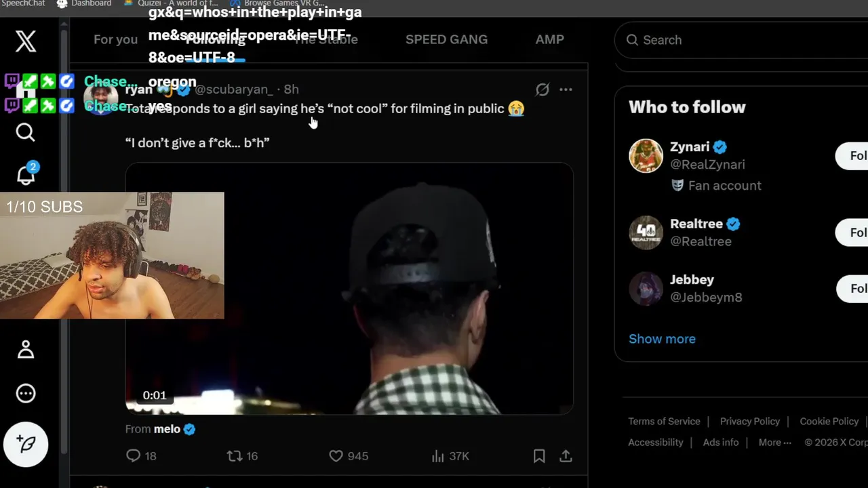Open Explore via magnifier sidebar icon
The image size is (868, 488).
tap(26, 132)
